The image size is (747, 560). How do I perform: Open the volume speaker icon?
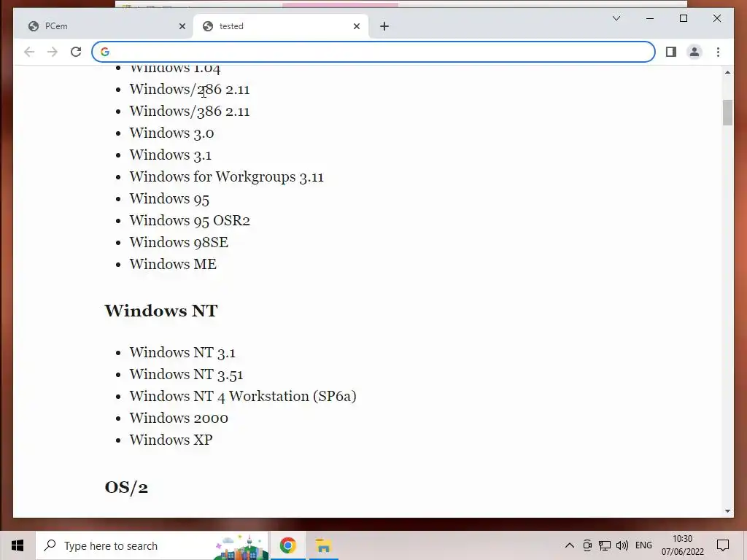point(622,545)
